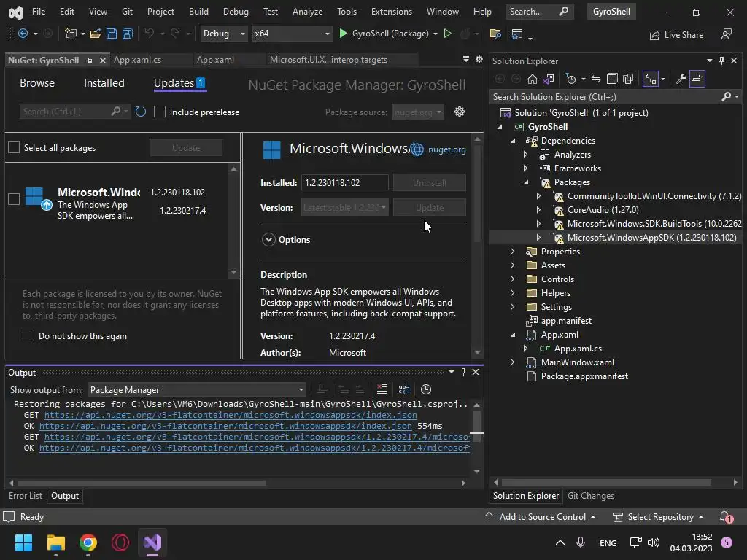Start debugging with green play arrow
Screen dimensions: 747x560
pos(343,34)
